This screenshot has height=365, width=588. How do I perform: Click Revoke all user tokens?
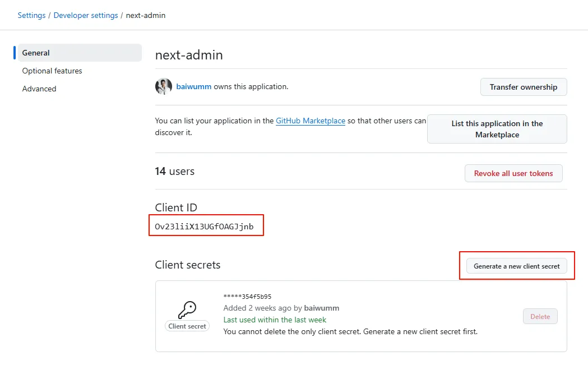tap(513, 173)
